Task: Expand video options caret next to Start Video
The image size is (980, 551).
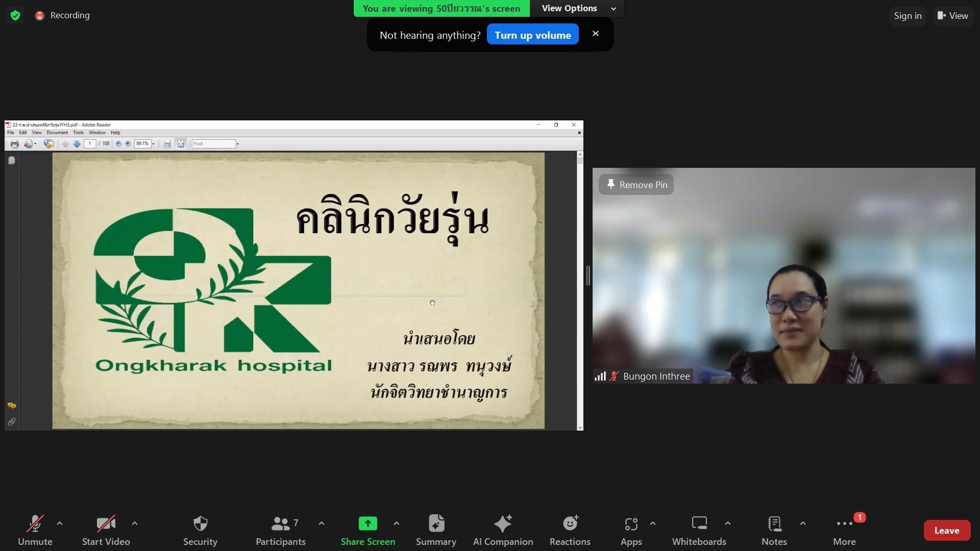Action: point(135,523)
